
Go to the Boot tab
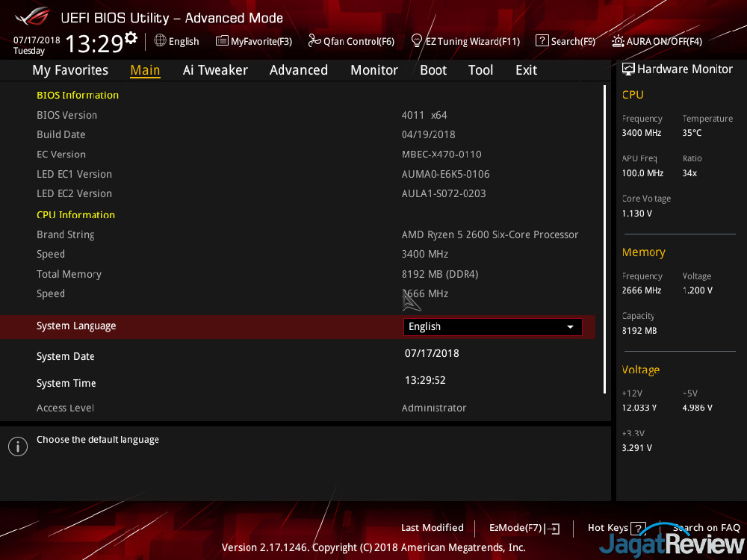pos(433,70)
